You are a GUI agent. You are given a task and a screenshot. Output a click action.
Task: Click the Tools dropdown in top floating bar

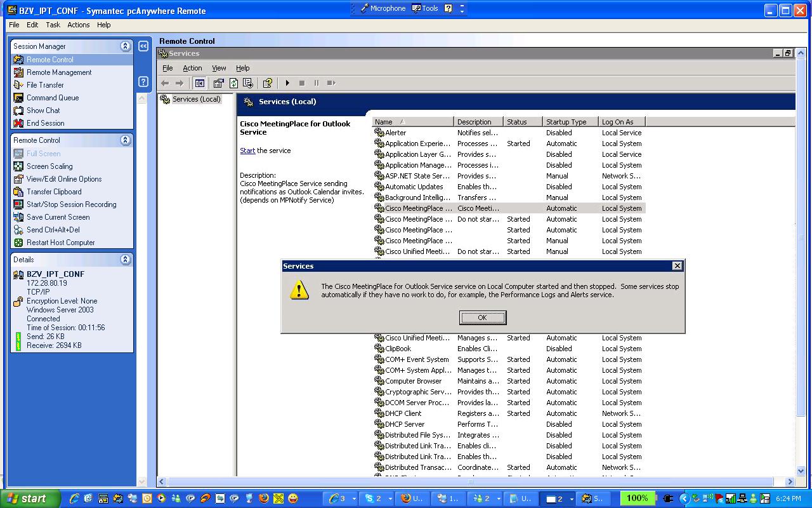[x=425, y=8]
